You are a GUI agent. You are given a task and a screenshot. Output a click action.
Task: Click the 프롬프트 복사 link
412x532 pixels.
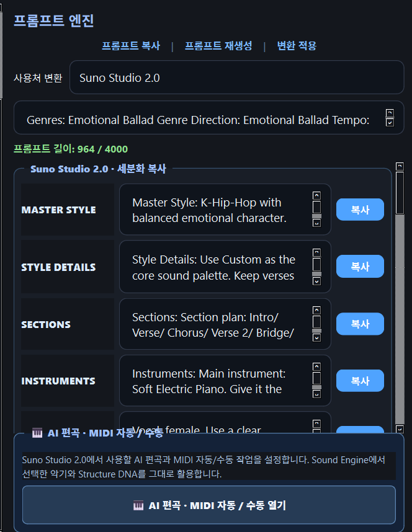131,45
